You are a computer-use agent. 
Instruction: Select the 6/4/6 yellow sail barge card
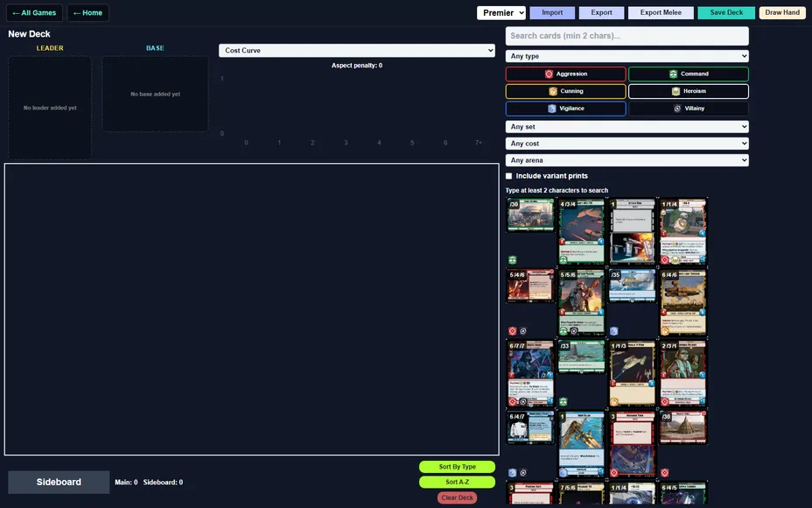(x=682, y=302)
